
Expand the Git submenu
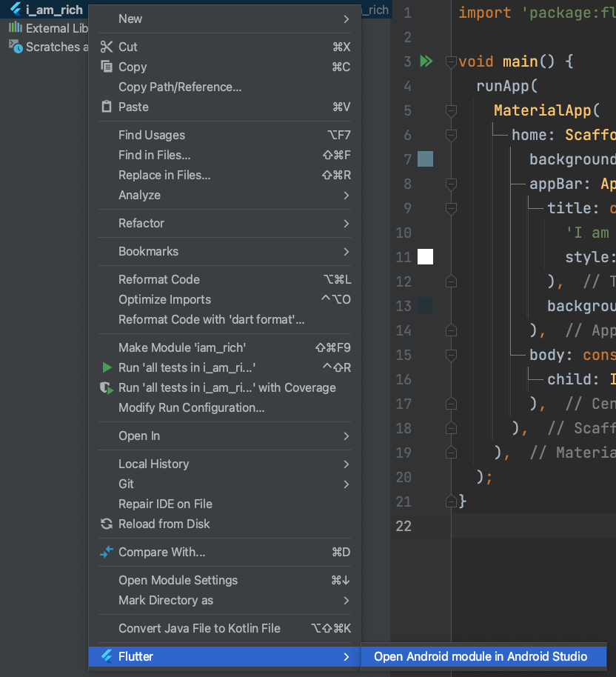[224, 484]
